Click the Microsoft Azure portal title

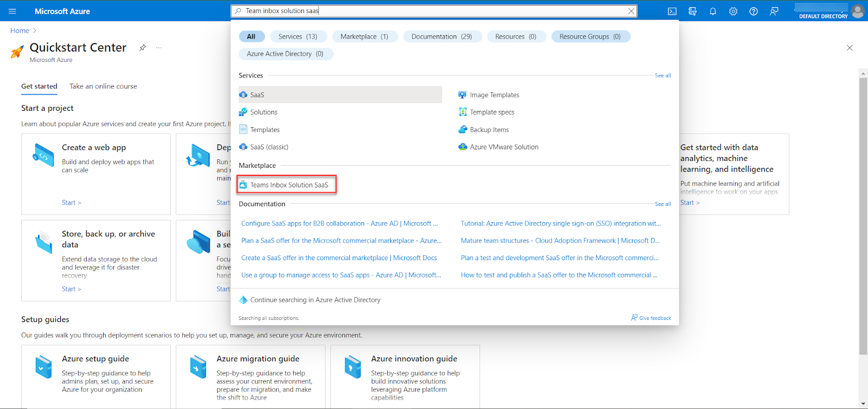tap(62, 11)
